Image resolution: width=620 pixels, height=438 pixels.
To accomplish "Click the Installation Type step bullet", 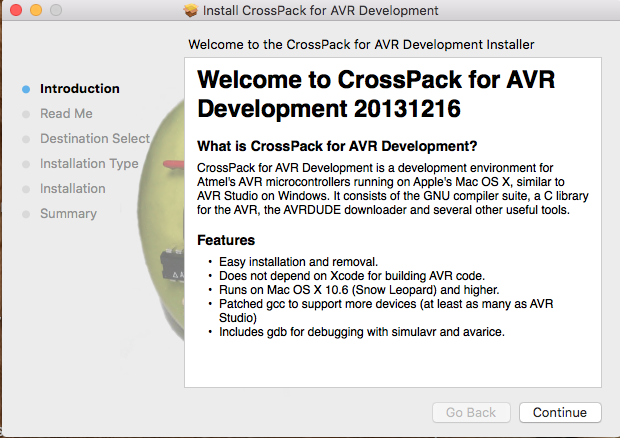I will [26, 164].
